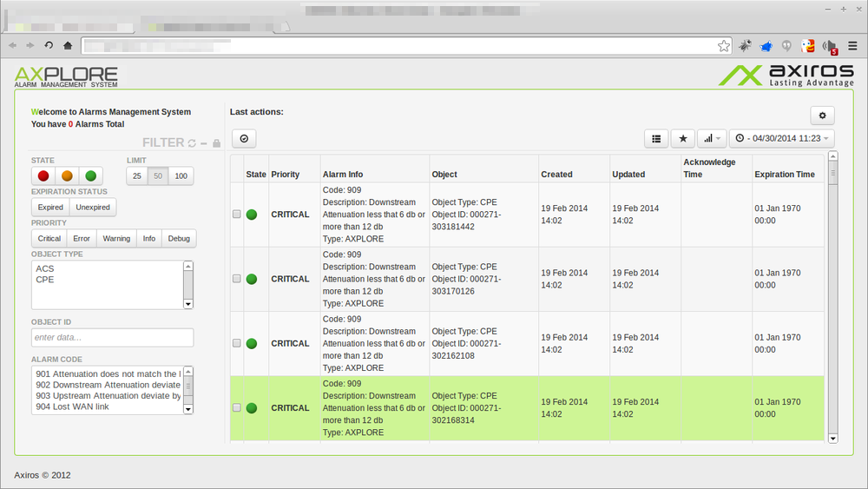This screenshot has width=868, height=489.
Task: Check the row for object 000271-303181442
Action: pos(236,215)
